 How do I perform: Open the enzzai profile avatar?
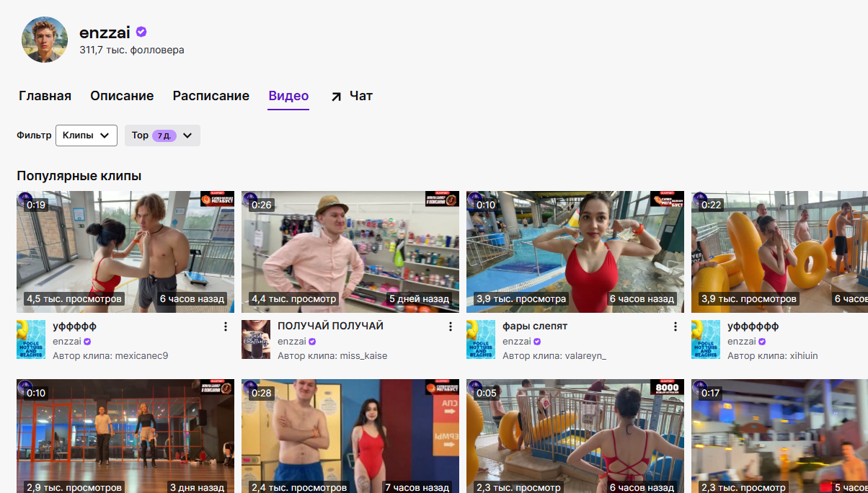pyautogui.click(x=45, y=40)
